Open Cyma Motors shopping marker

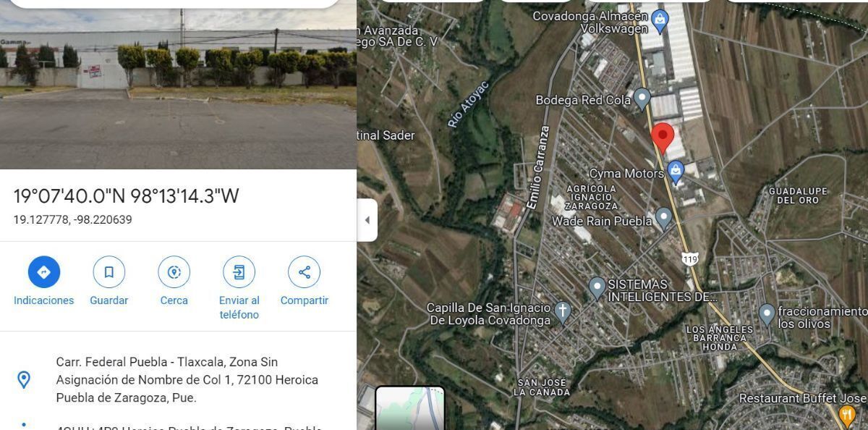pos(676,172)
